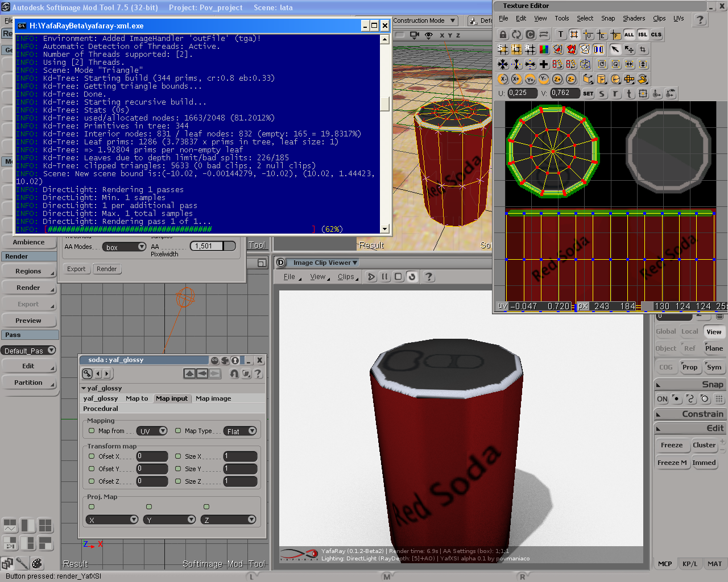Collapse the yaf_glossy section
The width and height of the screenshot is (728, 582).
[84, 388]
